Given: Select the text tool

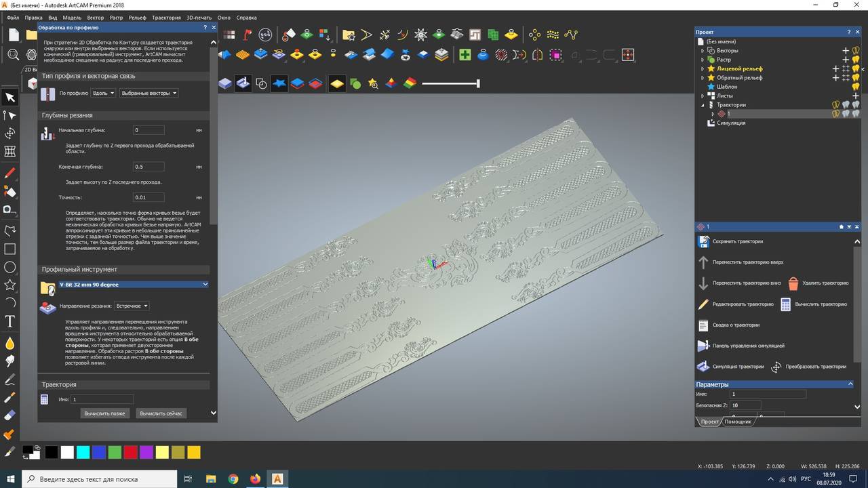Looking at the screenshot, I should pos(9,321).
